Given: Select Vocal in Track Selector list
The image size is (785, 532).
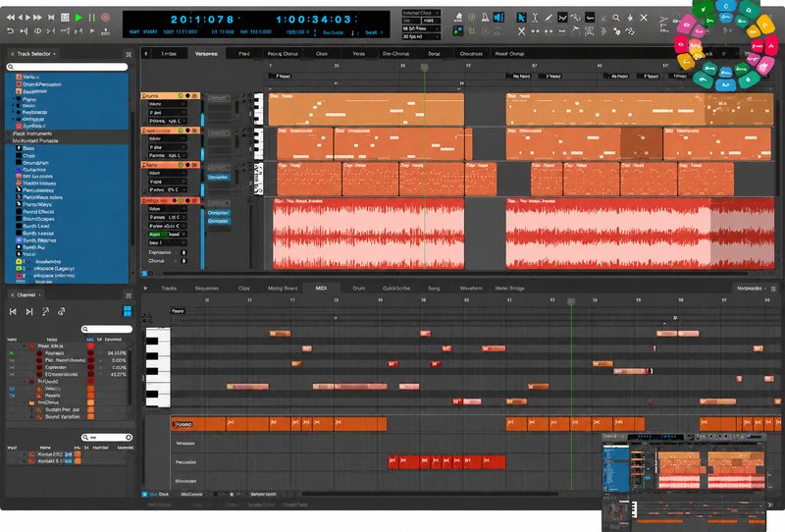Looking at the screenshot, I should 29,254.
